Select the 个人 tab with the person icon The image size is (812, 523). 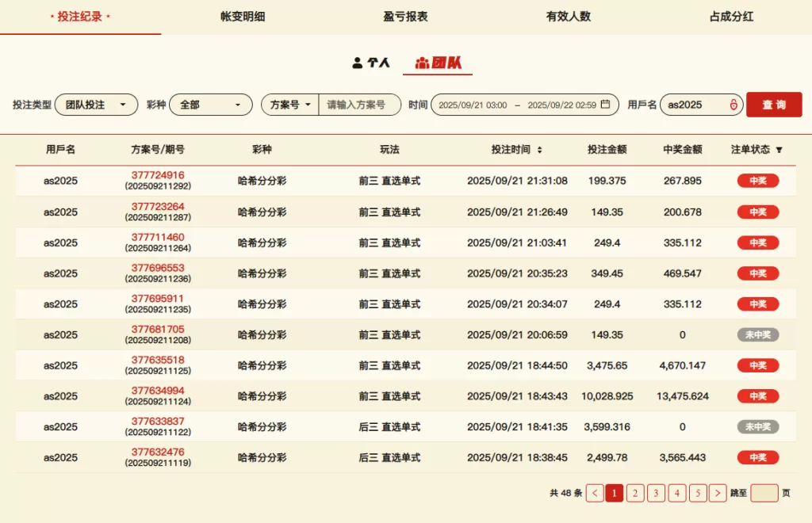(x=371, y=63)
